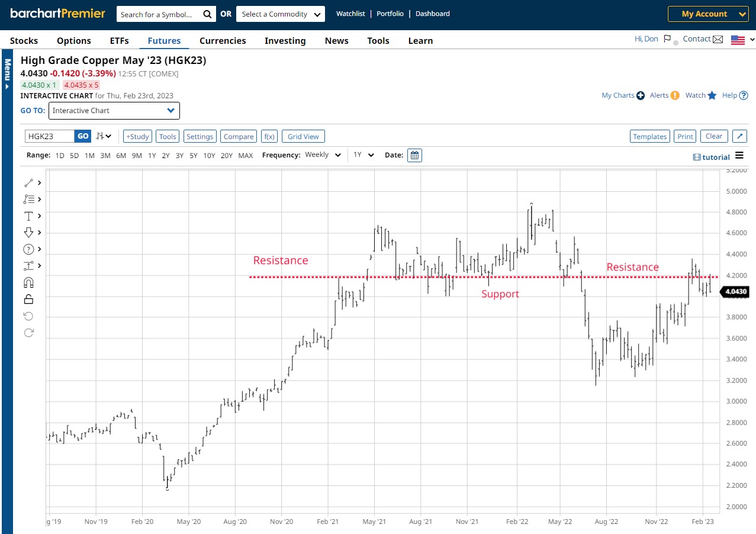Open the date picker calendar icon

[x=414, y=155]
